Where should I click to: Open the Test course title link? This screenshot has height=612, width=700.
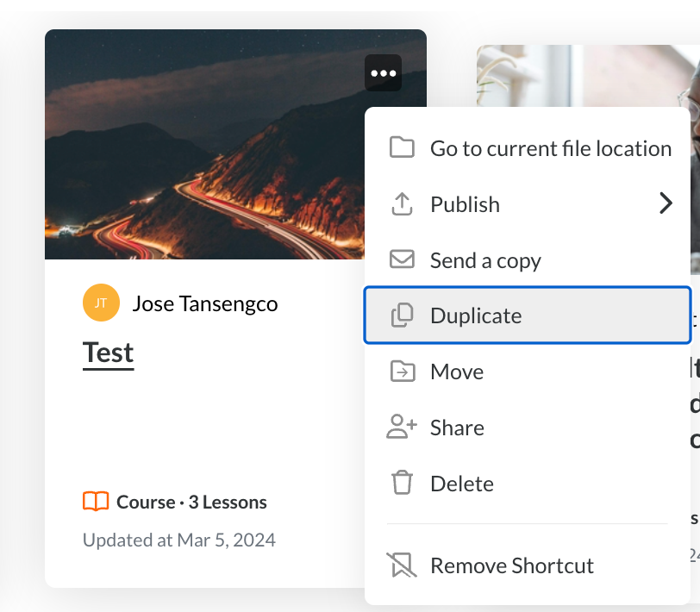pos(109,353)
